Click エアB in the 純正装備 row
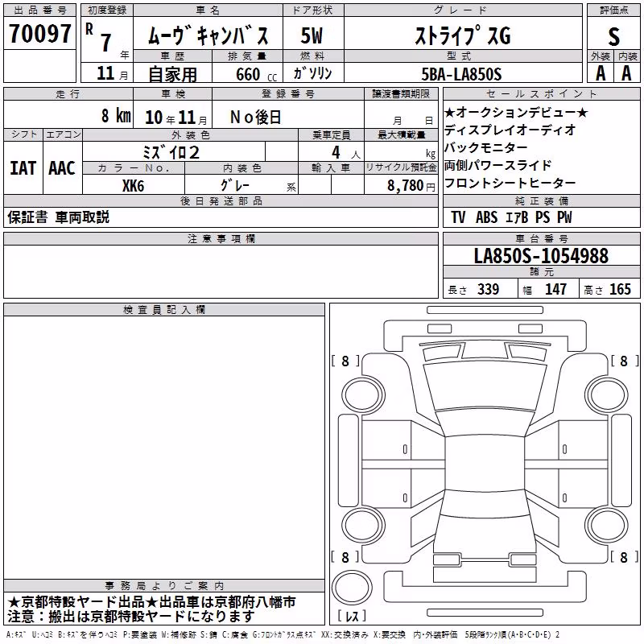The width and height of the screenshot is (644, 644). (x=517, y=217)
